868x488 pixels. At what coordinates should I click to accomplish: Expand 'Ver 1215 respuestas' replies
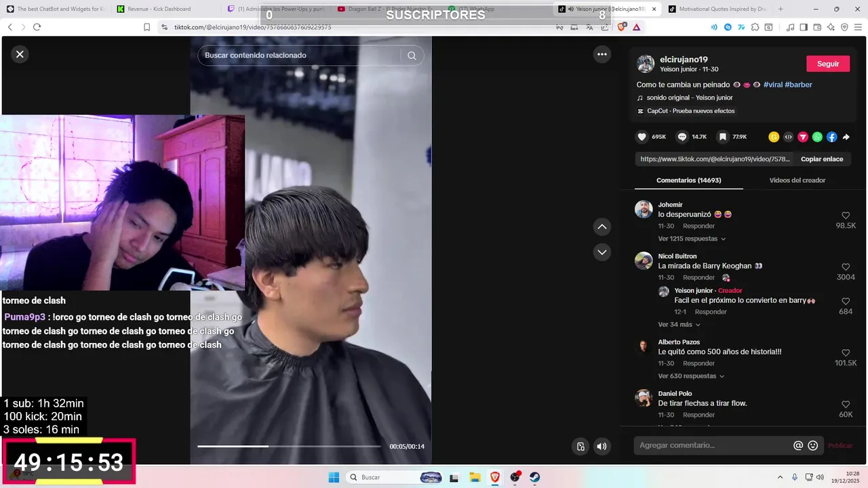click(x=692, y=239)
